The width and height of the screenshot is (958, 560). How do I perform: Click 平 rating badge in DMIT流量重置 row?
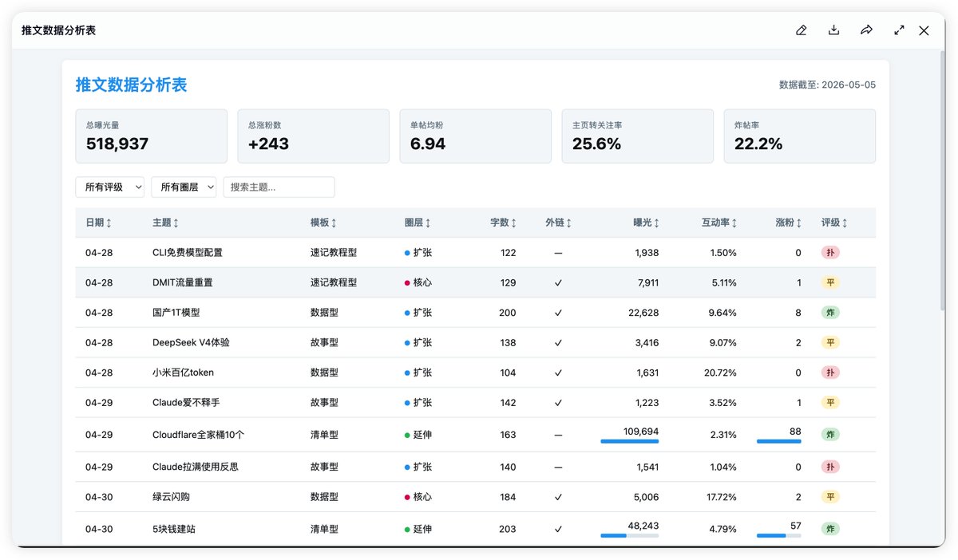point(830,282)
